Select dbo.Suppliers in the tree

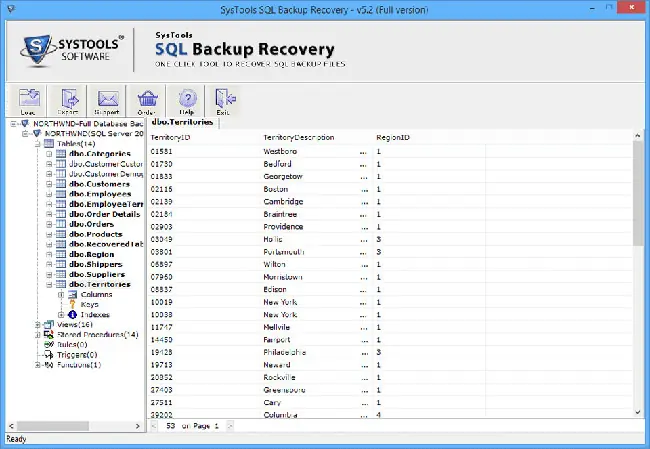point(97,274)
